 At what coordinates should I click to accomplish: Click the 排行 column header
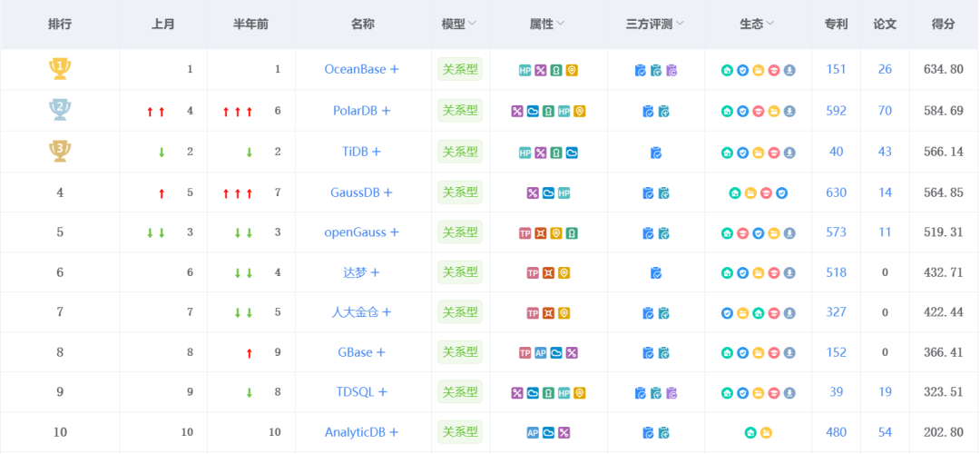[x=60, y=25]
